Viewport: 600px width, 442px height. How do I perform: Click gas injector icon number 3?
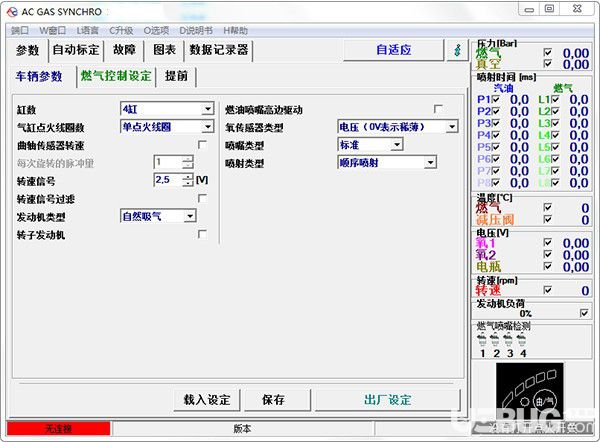(x=508, y=340)
